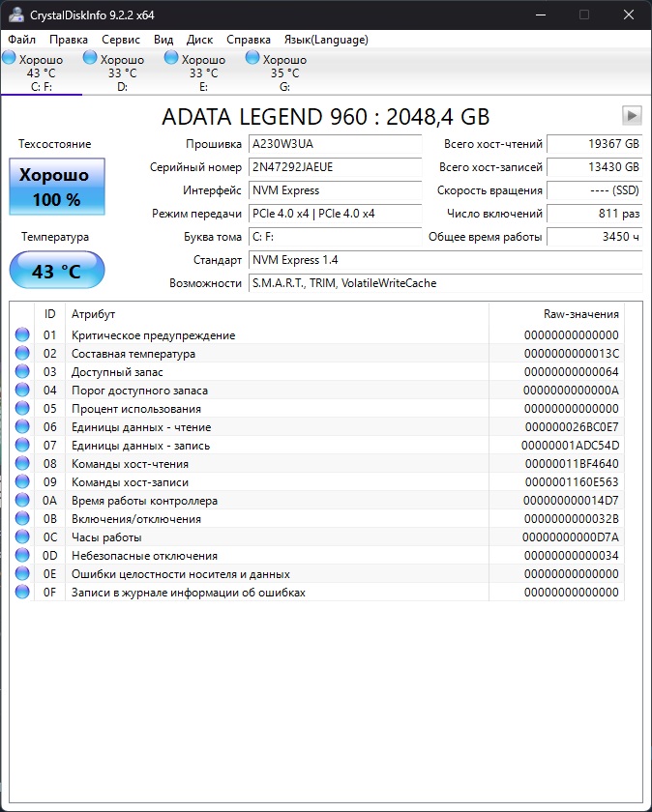This screenshot has height=812, width=652.
Task: Click raw value 0000000000D7A
Action: 570,537
